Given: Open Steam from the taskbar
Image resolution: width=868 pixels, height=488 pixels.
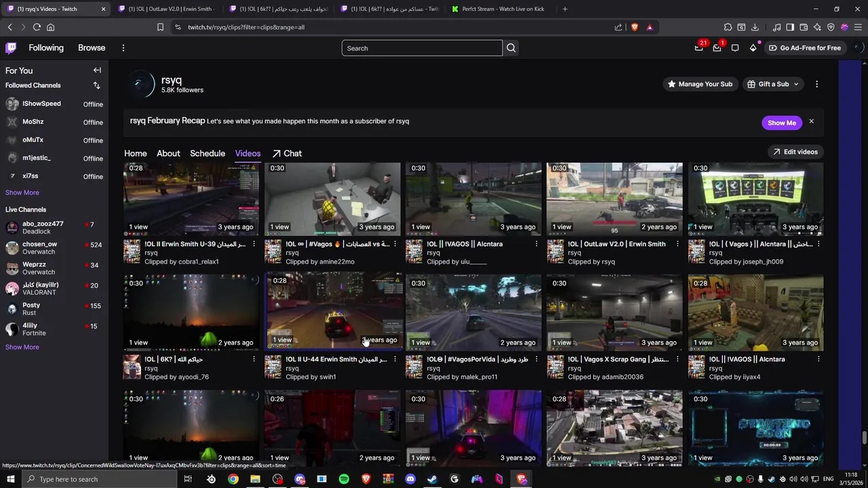Looking at the screenshot, I should click(x=432, y=479).
